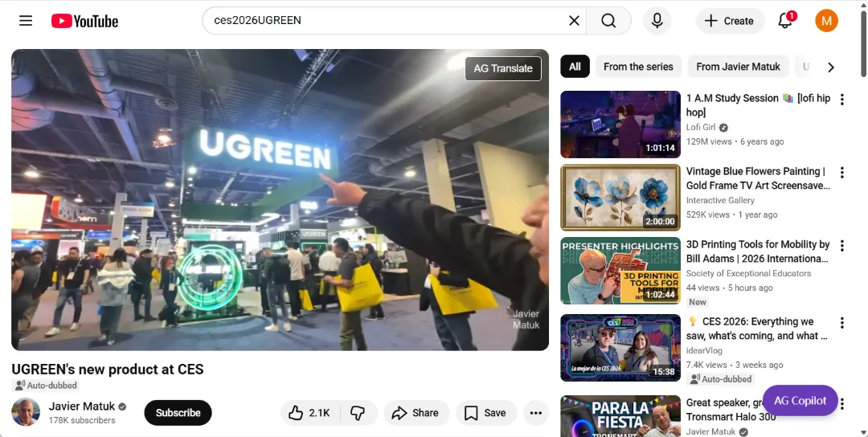Show more filter chips with right arrow
Screen dimensions: 868x437
tap(830, 67)
